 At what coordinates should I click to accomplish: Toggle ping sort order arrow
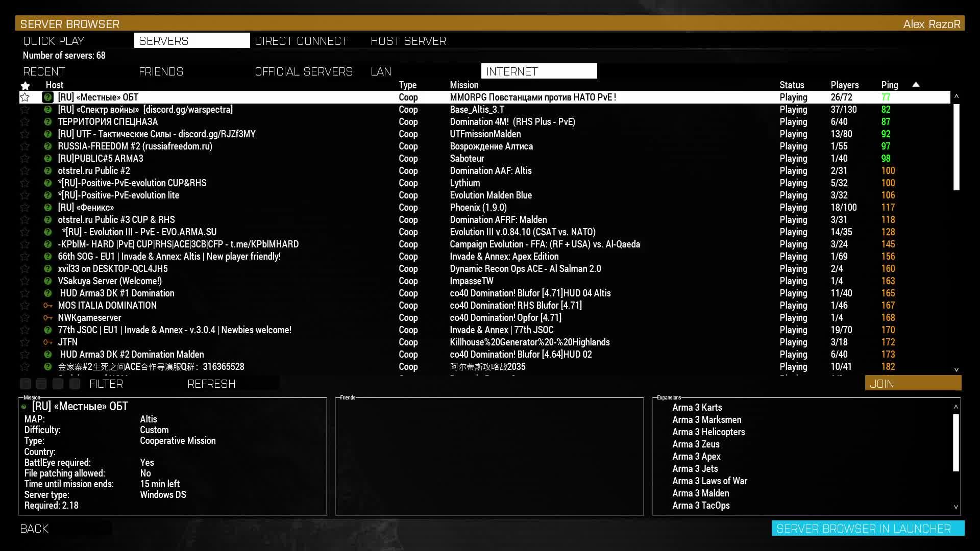click(x=916, y=84)
